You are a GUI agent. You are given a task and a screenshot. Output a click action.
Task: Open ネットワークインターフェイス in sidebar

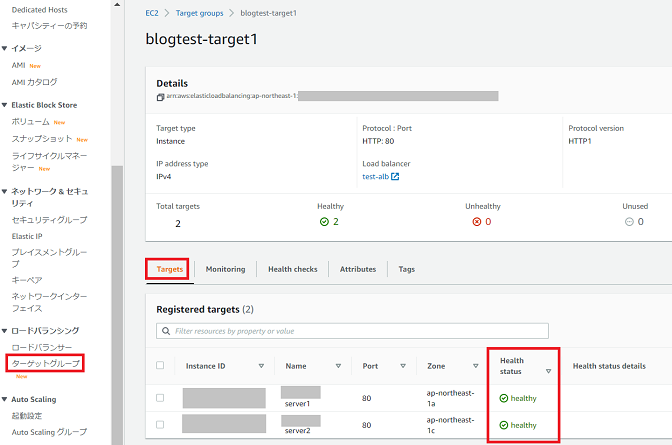49,302
